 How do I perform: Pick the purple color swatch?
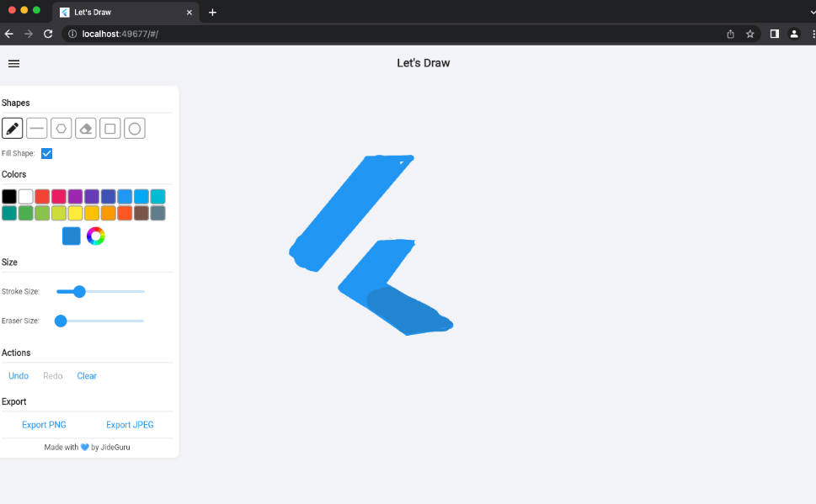click(x=76, y=197)
